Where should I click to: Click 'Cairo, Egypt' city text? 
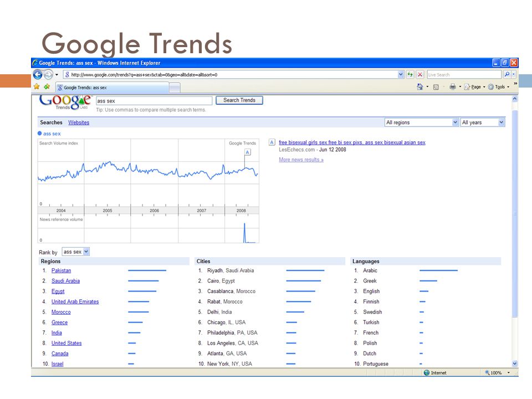point(221,281)
